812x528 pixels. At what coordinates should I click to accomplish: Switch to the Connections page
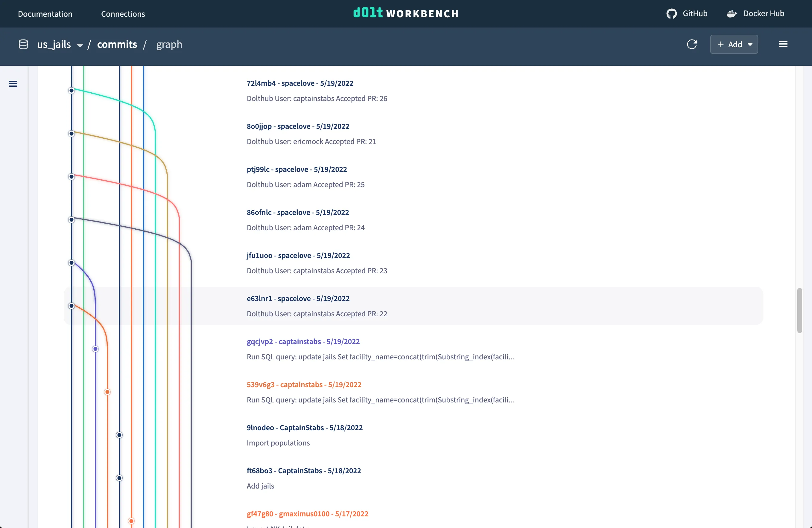123,14
